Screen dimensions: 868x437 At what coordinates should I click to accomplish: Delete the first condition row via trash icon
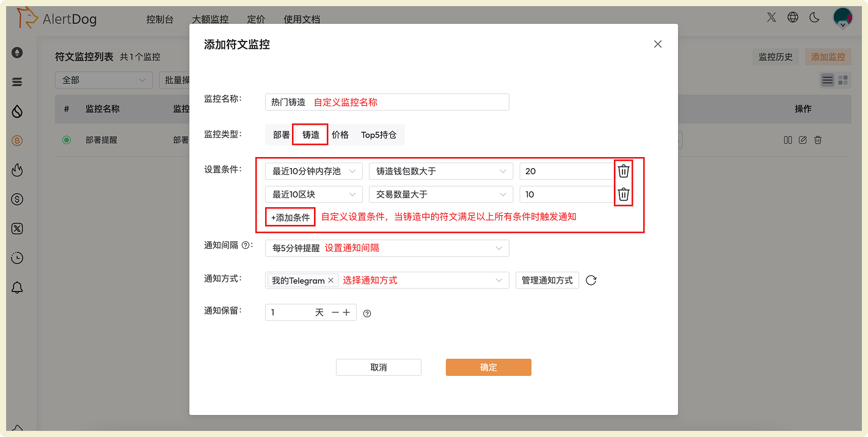(623, 171)
